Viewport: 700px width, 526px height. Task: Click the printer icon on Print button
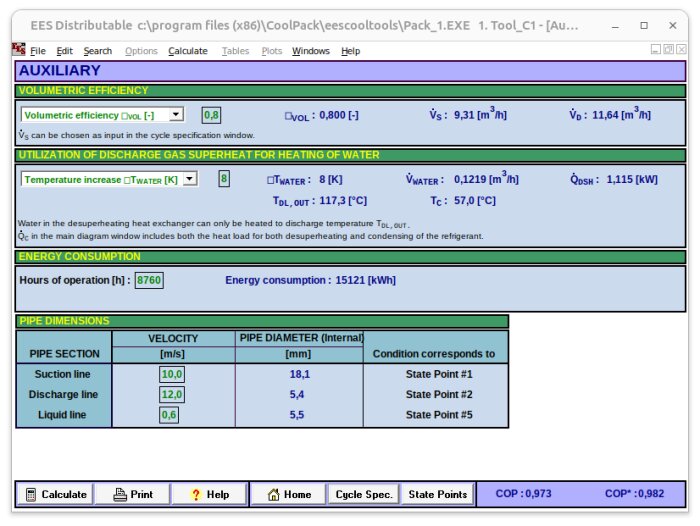click(120, 494)
